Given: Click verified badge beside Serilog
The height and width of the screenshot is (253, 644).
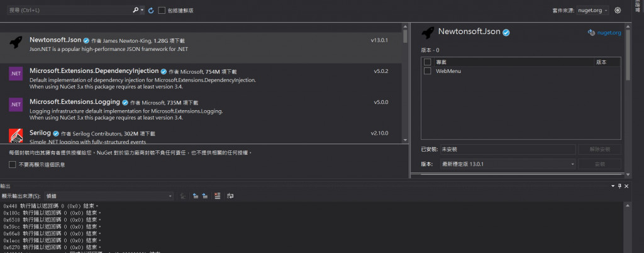Looking at the screenshot, I should [x=56, y=133].
